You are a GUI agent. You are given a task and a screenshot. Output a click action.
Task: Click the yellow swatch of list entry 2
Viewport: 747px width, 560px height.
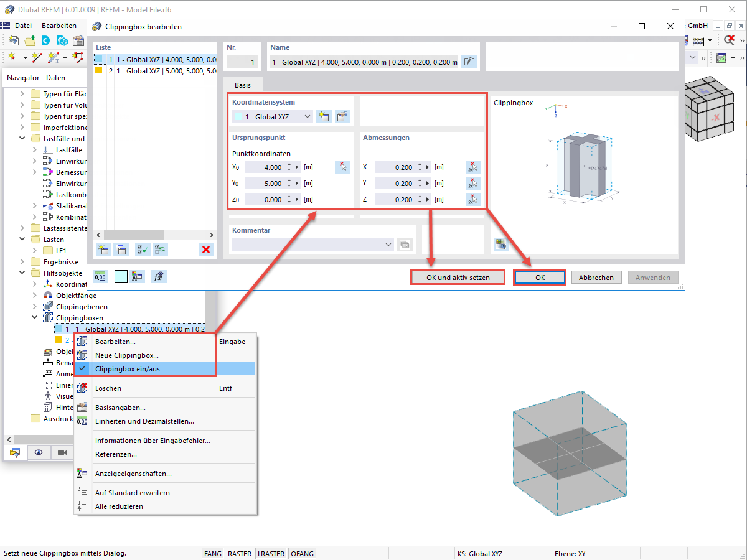click(x=99, y=71)
